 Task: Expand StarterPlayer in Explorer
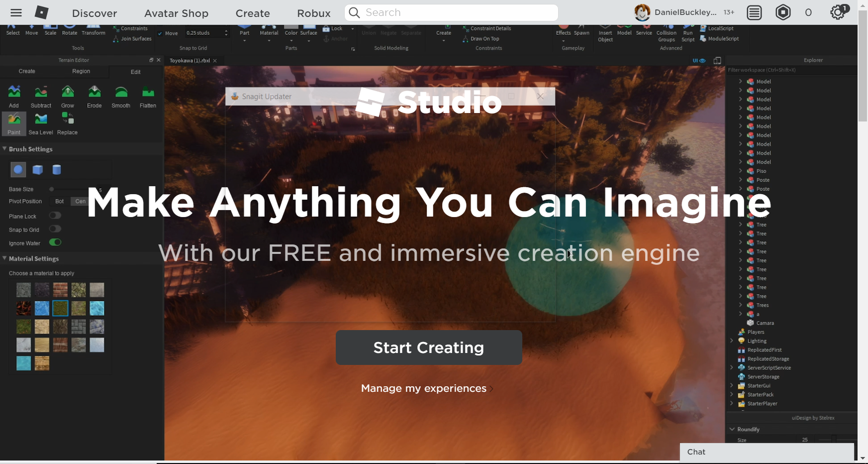732,404
